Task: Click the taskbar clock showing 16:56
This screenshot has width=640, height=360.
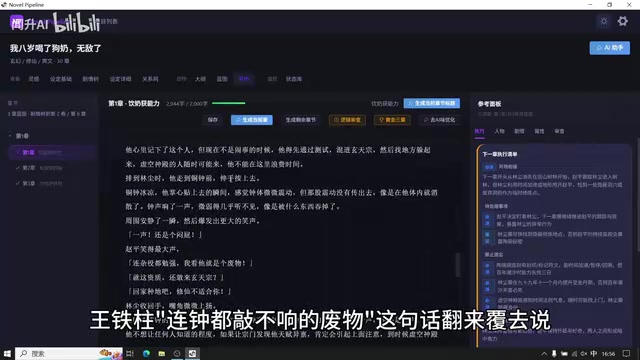Action: pyautogui.click(x=608, y=353)
